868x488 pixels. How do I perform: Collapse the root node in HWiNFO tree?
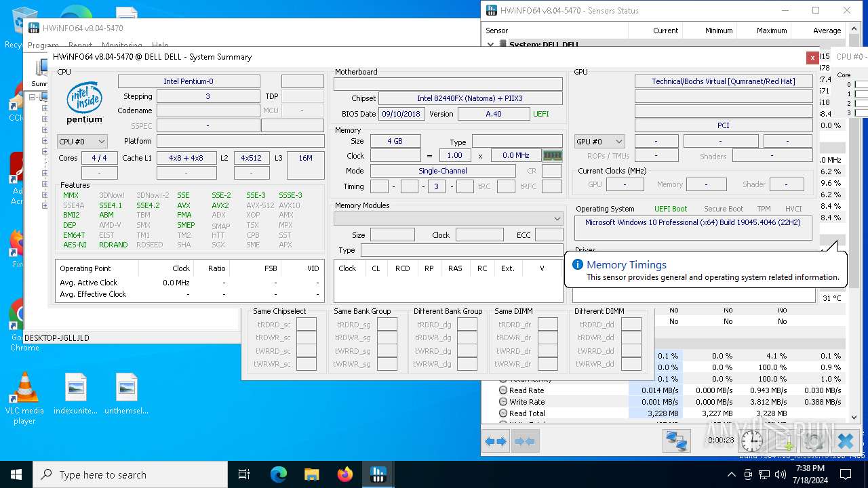33,98
